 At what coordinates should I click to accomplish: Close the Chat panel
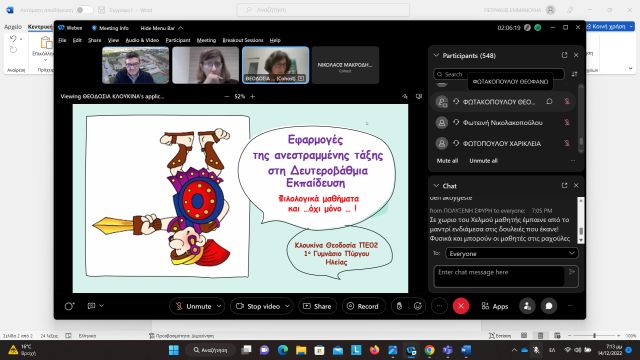pos(576,186)
